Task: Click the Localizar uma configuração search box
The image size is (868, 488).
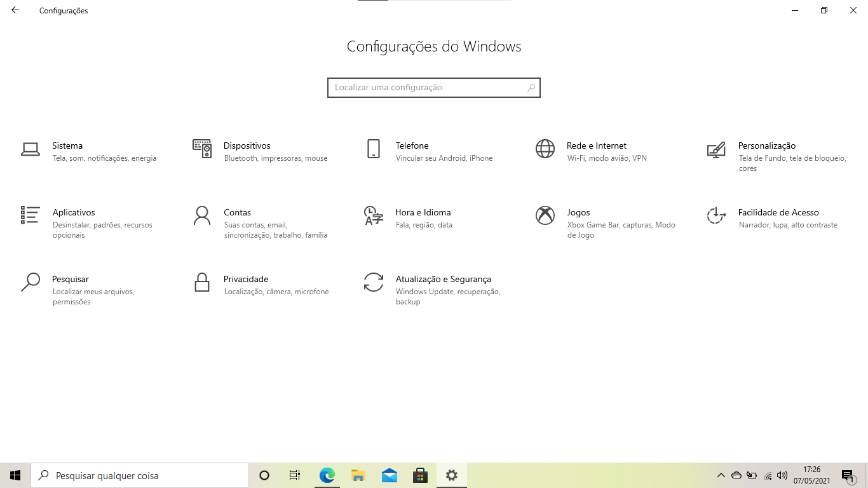Action: pyautogui.click(x=434, y=87)
